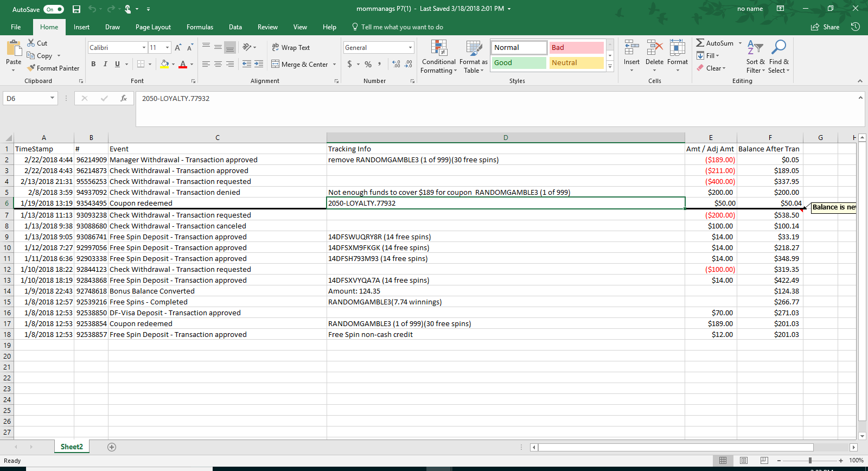Switch to the Data tab
868x471 pixels.
coord(235,27)
